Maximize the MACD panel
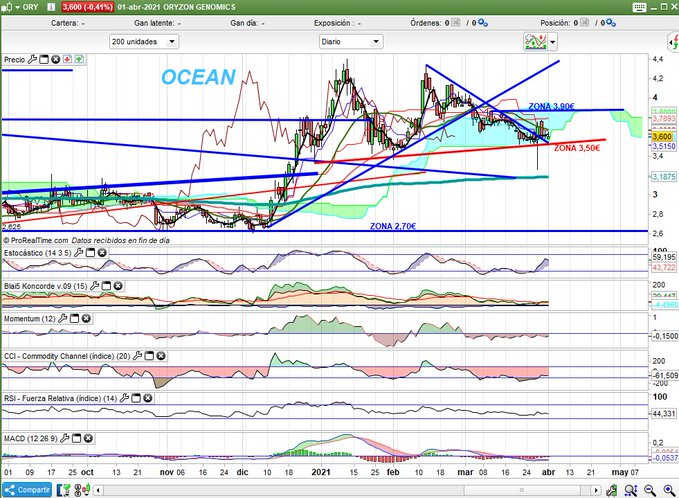Viewport: 679px width, 498px height. click(76, 439)
